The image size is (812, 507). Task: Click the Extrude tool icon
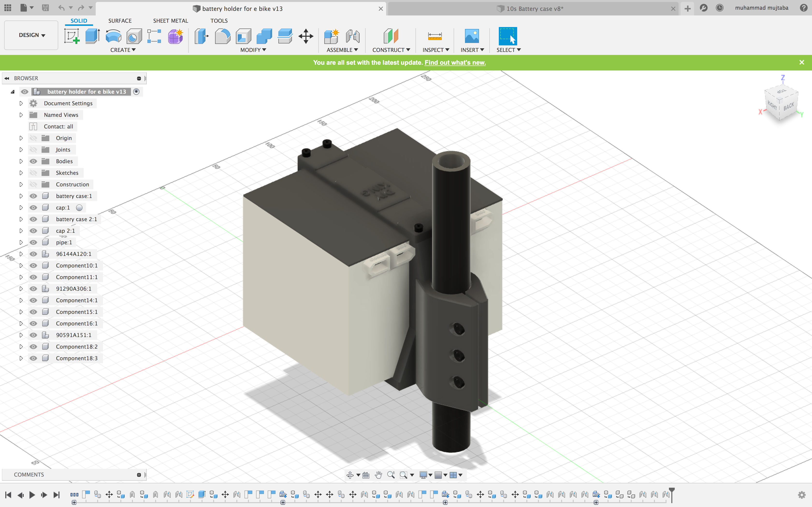pyautogui.click(x=92, y=36)
